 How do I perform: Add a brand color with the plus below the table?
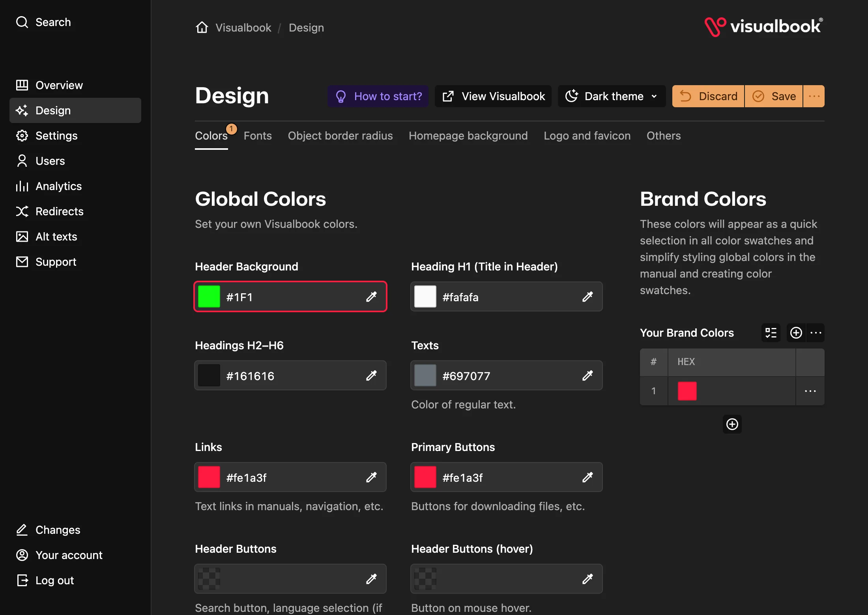click(732, 424)
